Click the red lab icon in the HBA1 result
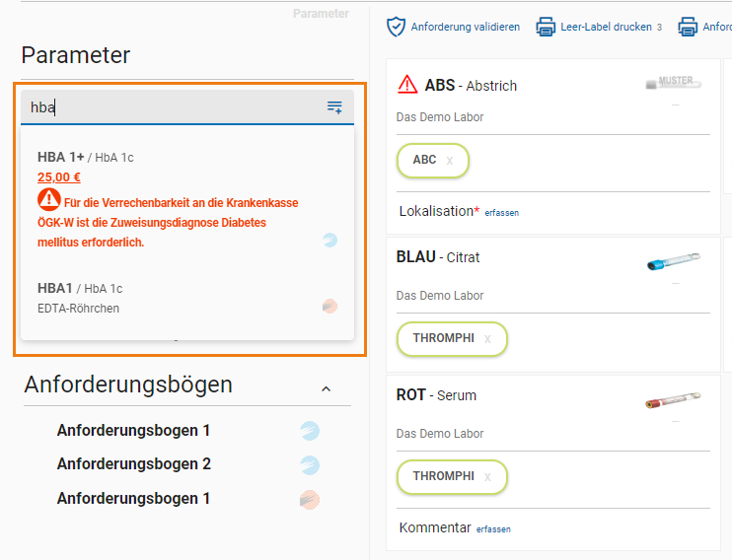Image resolution: width=732 pixels, height=560 pixels. coord(330,307)
